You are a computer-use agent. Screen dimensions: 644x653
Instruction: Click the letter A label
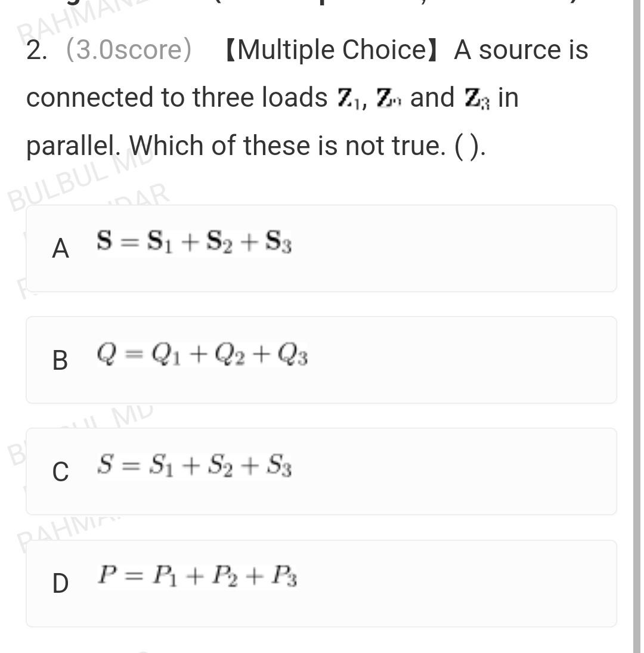tap(61, 249)
